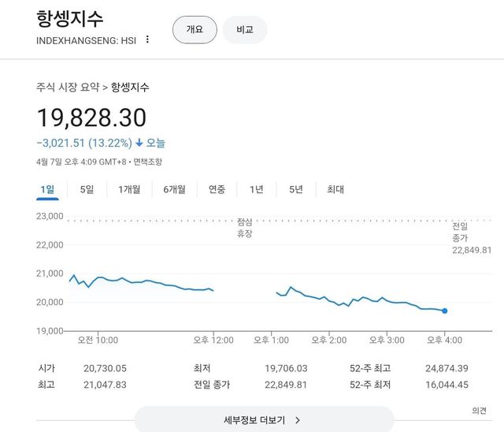The height and width of the screenshot is (432, 504).
Task: Click the chevron on 세부정보 더보기
Action: [298, 420]
